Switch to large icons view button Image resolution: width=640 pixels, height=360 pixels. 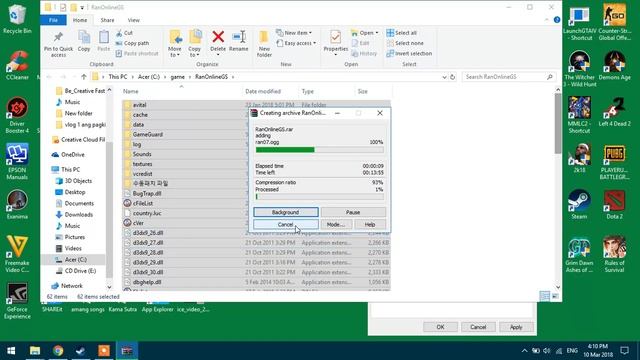pyautogui.click(x=555, y=297)
